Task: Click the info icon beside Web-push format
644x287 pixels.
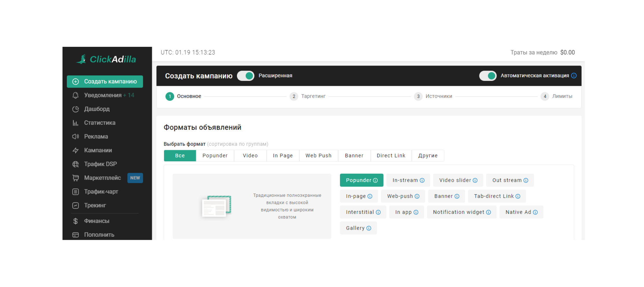Action: pyautogui.click(x=417, y=196)
